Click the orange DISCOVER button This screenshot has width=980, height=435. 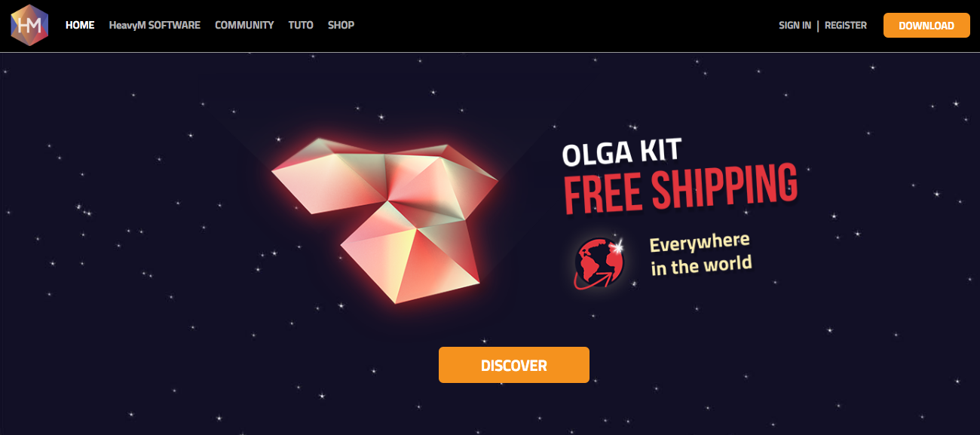point(514,365)
